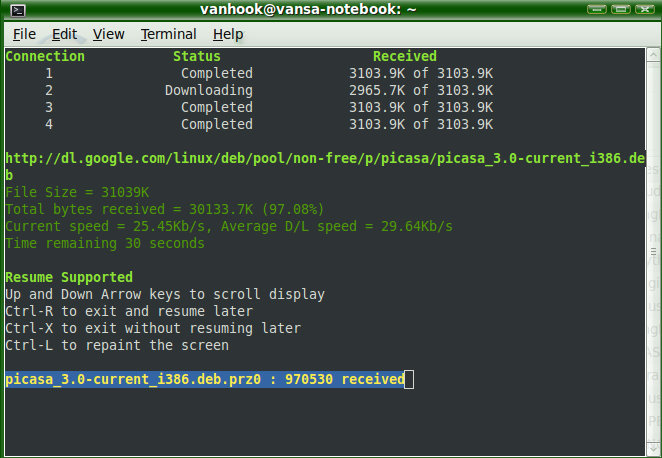Click 'Completed' status of connection 4

point(217,124)
